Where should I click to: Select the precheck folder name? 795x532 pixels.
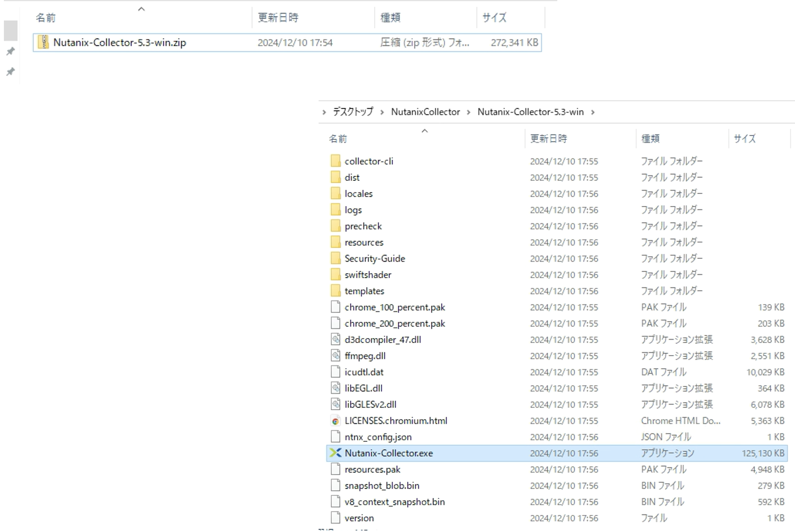tap(363, 226)
